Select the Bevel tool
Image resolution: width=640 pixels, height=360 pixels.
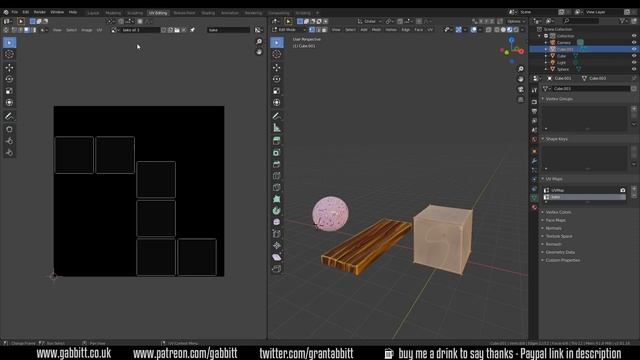(277, 164)
